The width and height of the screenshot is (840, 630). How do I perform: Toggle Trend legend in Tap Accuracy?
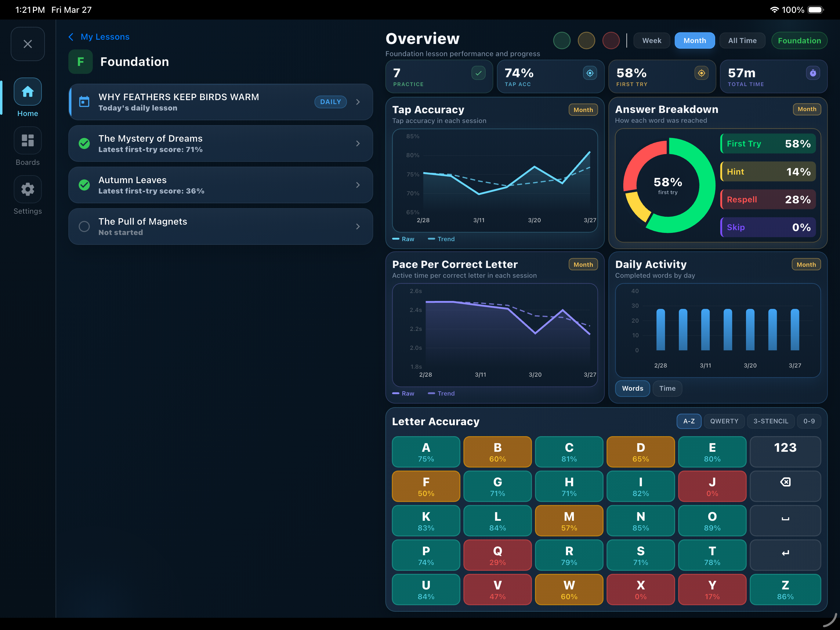coord(441,239)
